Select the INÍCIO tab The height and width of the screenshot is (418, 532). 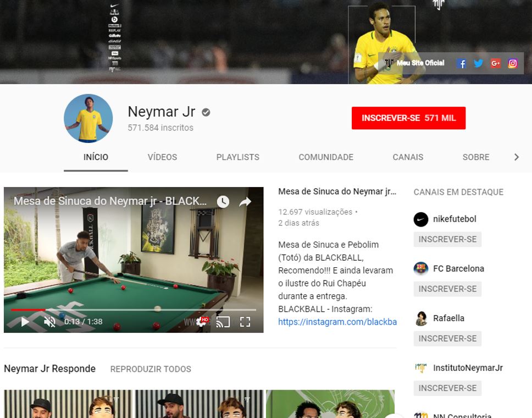96,157
